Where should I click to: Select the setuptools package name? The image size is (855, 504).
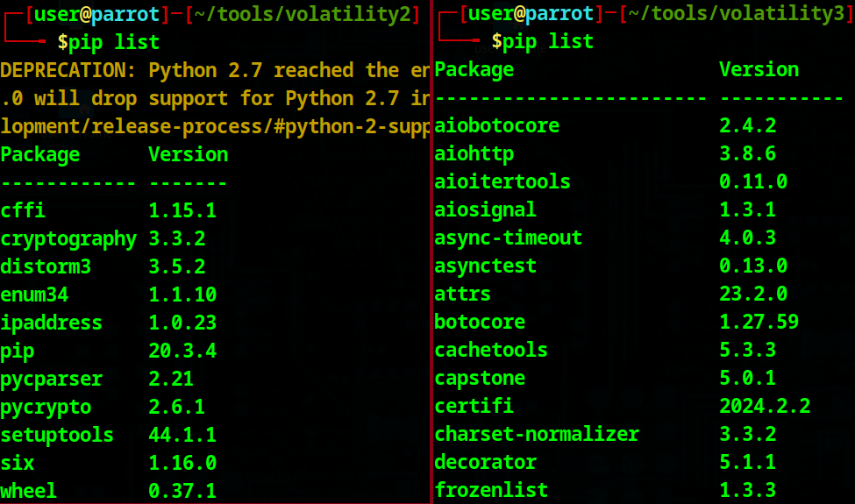(x=57, y=436)
